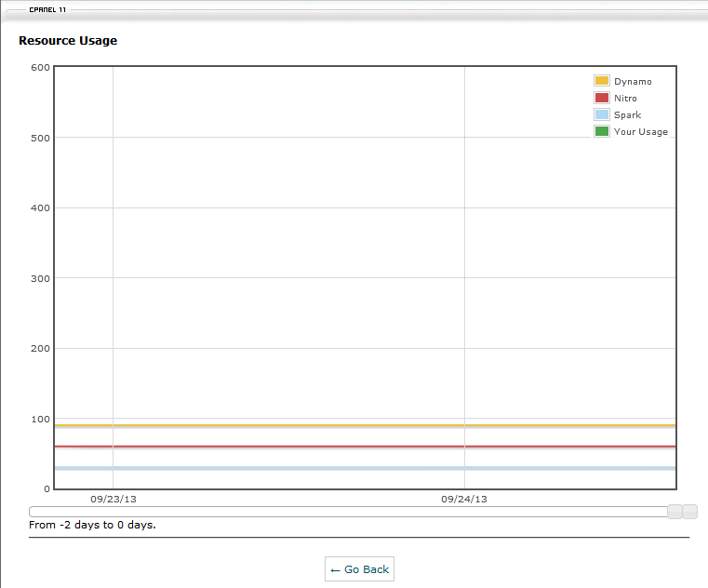Click the red Nitro legend swatch
Viewport: 708px width, 588px height.
click(602, 99)
